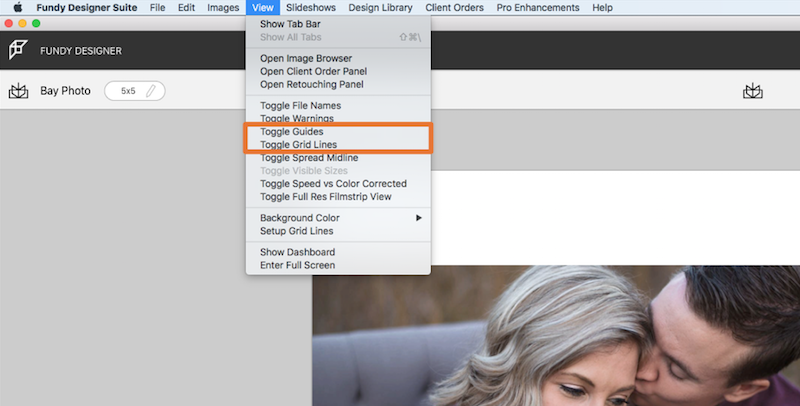
Task: Toggle File Names display
Action: (x=338, y=106)
